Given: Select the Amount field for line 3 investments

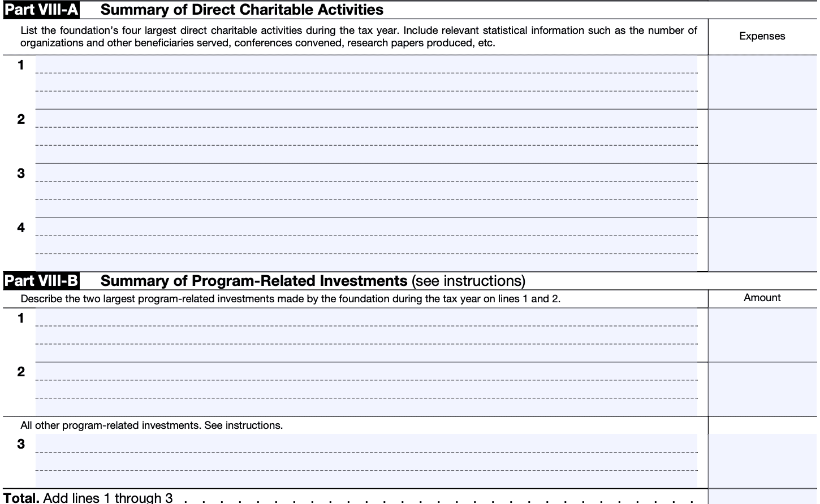Looking at the screenshot, I should click(762, 460).
